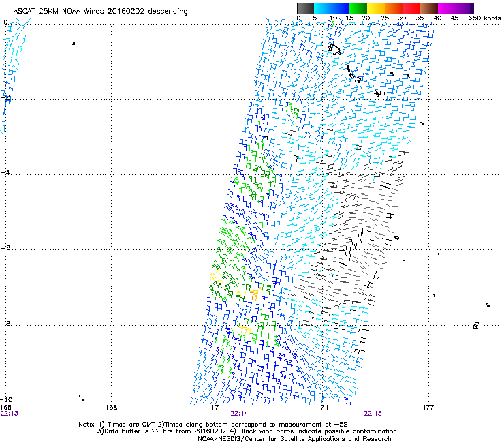Select the gray 0-5 knots legend swatch
Viewport: 504px width, 443px height.
pos(305,8)
